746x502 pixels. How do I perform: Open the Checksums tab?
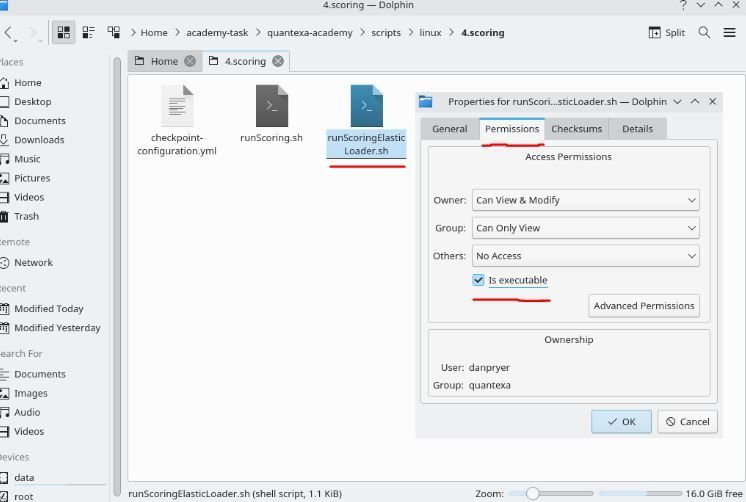coord(577,128)
